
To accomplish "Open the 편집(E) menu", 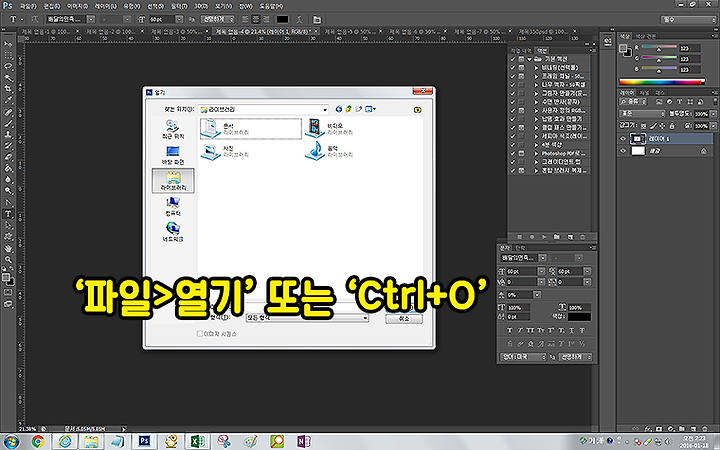I will (x=52, y=6).
